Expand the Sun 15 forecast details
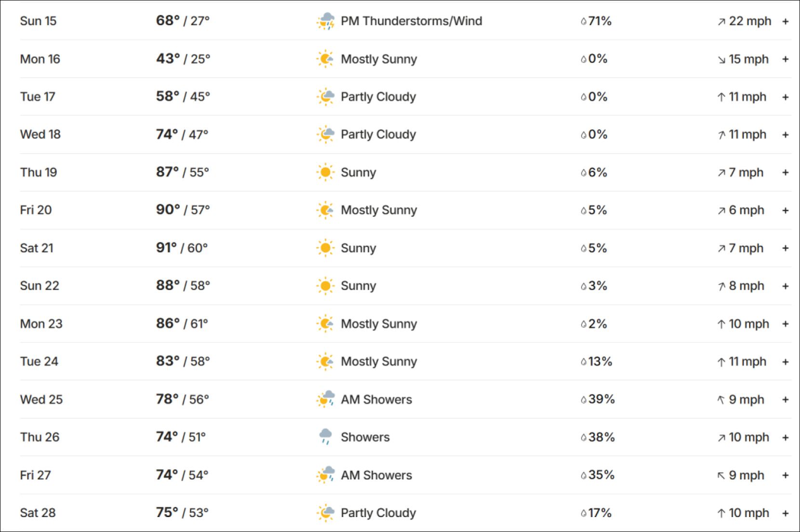This screenshot has width=800, height=532. point(786,21)
